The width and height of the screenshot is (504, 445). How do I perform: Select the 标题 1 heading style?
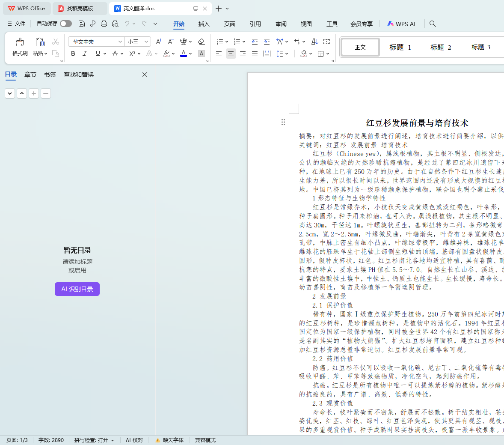[400, 47]
